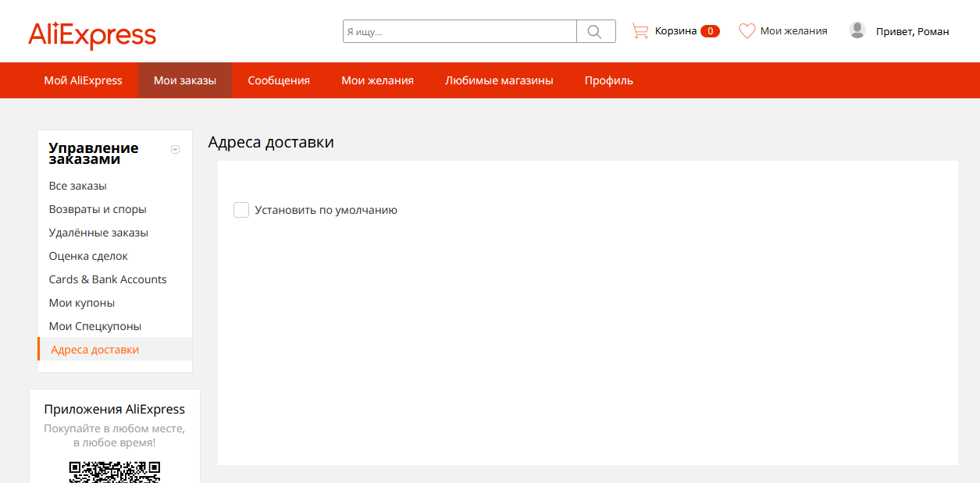Check the Установить по умолчанию checkbox
Viewport: 980px width, 483px height.
pos(241,210)
